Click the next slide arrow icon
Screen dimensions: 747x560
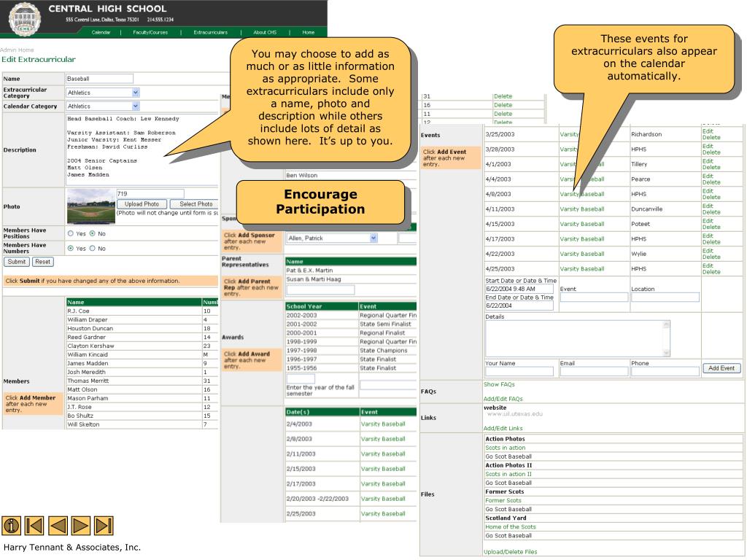(x=80, y=526)
